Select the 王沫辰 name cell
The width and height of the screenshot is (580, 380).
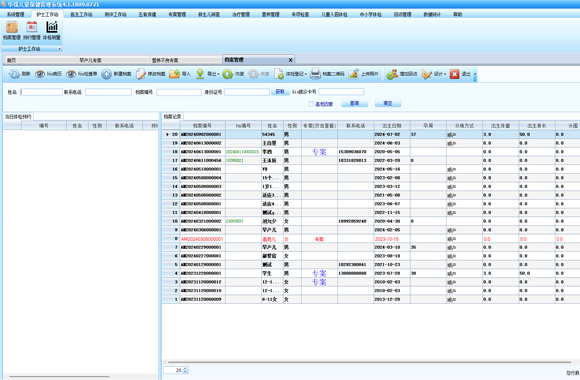click(272, 161)
